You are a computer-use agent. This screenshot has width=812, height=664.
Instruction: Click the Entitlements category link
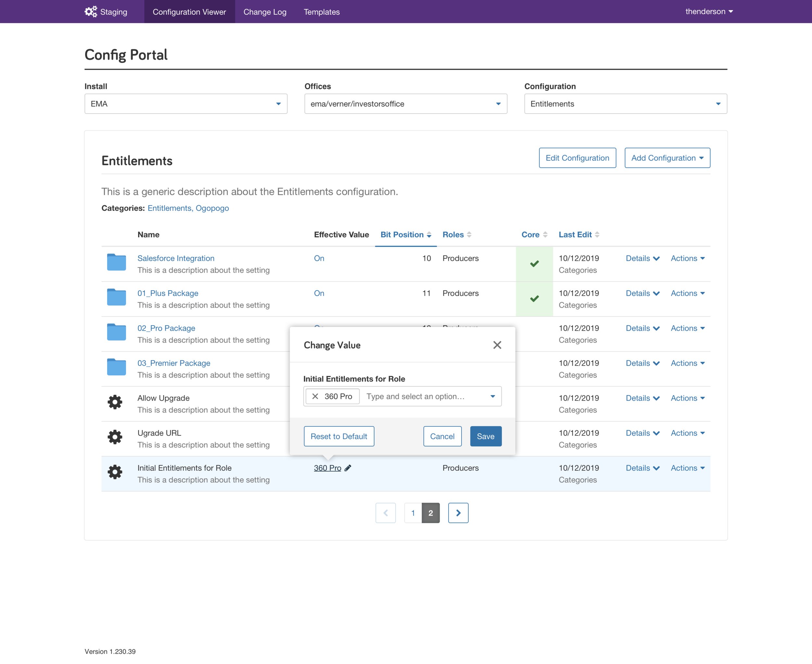(170, 208)
